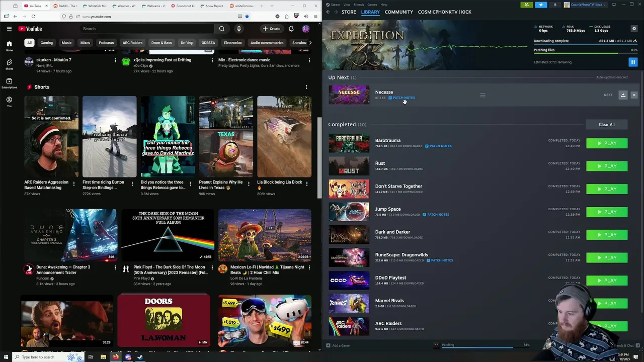Go back in Steam navigation
The height and width of the screenshot is (362, 644).
[x=328, y=12]
